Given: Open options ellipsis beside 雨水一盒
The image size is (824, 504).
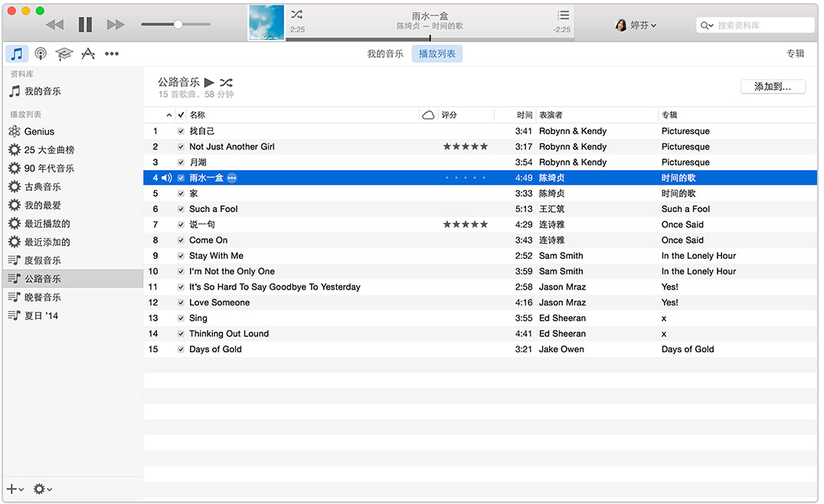Looking at the screenshot, I should coord(232,178).
